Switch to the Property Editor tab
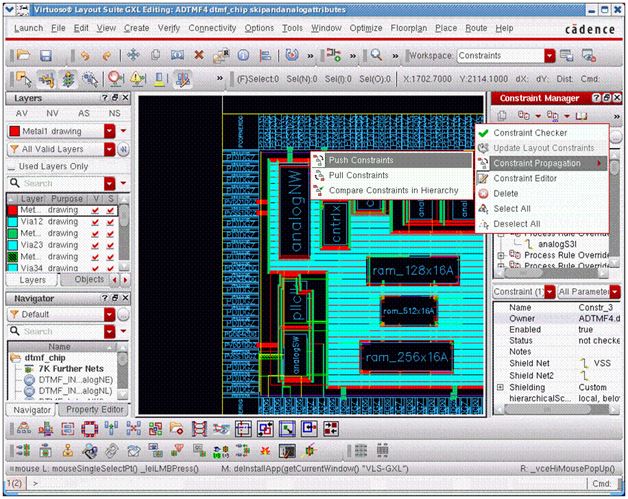This screenshot has height=499, width=628. click(95, 410)
